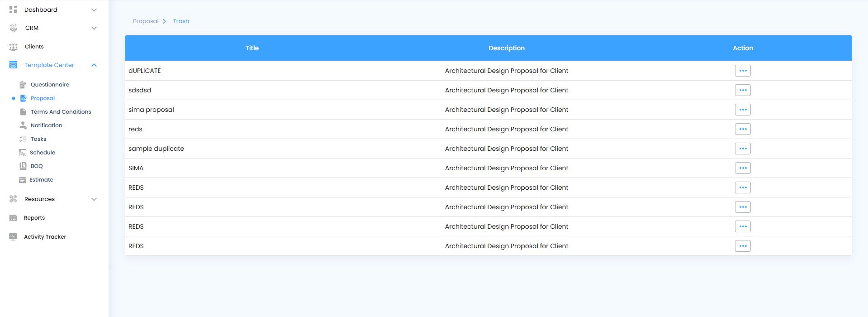Expand the CRM menu chevron
Viewport: 868px width, 317px height.
[94, 28]
